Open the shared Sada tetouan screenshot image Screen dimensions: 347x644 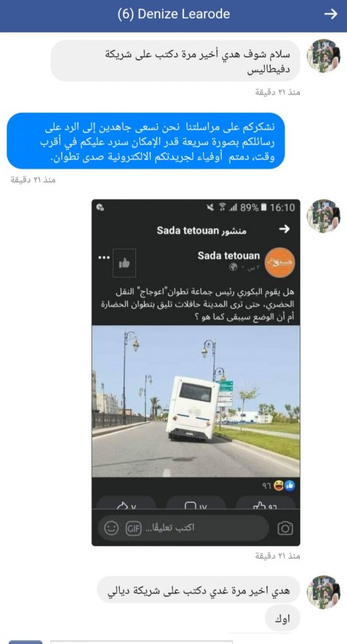(196, 372)
